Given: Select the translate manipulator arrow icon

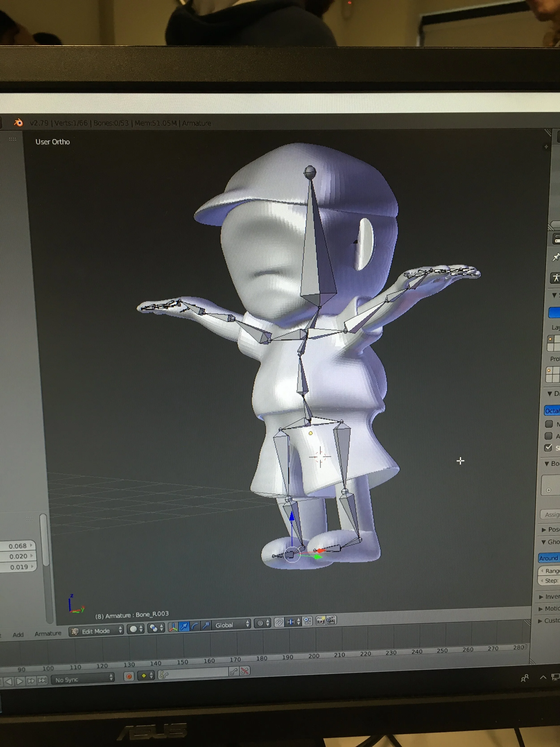Looking at the screenshot, I should pos(184,627).
